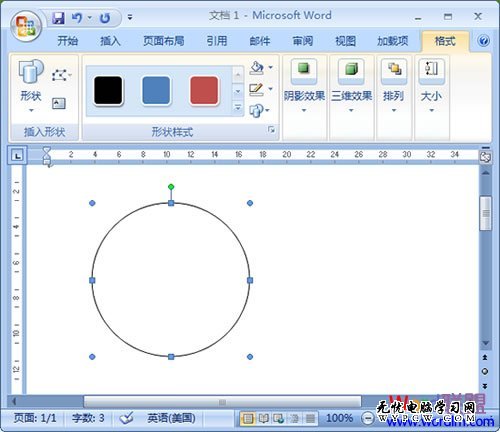Apply the black shape style
This screenshot has width=500, height=432.
click(x=108, y=91)
